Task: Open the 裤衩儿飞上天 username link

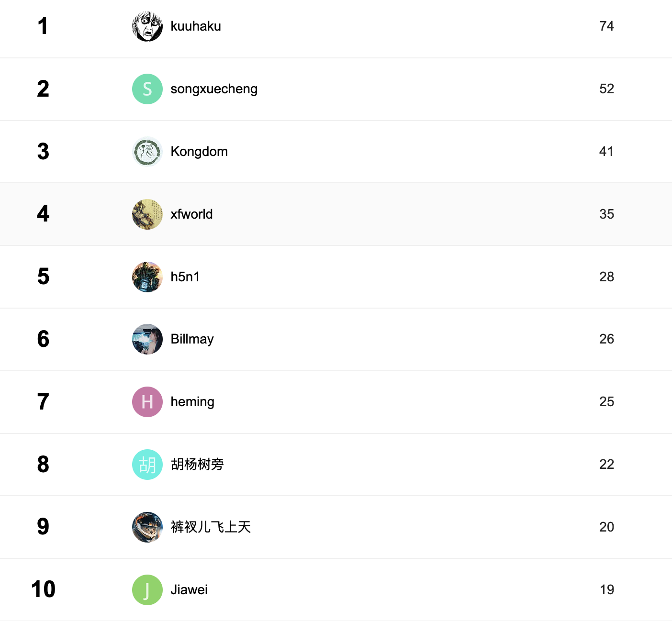Action: click(x=211, y=527)
